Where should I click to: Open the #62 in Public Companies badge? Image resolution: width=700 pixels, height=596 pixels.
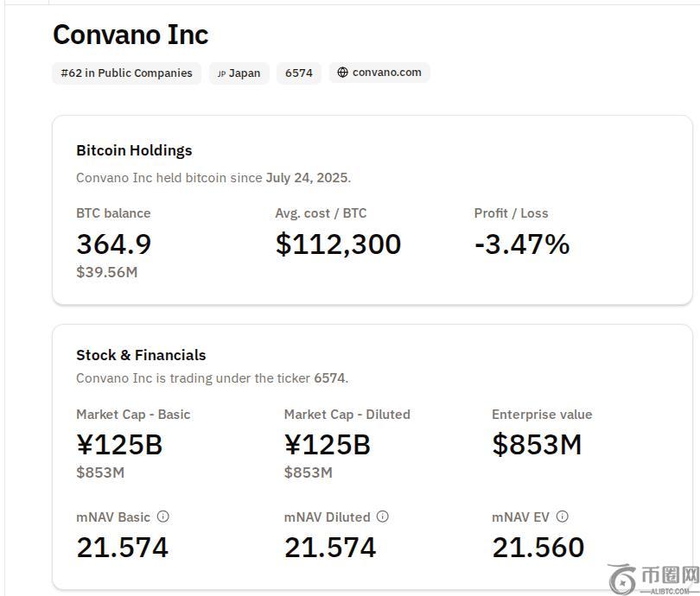[126, 73]
